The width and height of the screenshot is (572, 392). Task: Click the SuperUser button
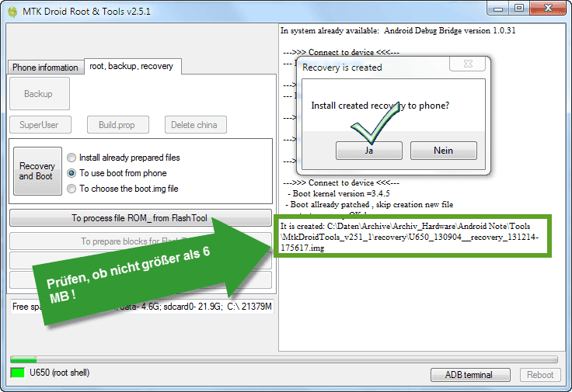40,125
